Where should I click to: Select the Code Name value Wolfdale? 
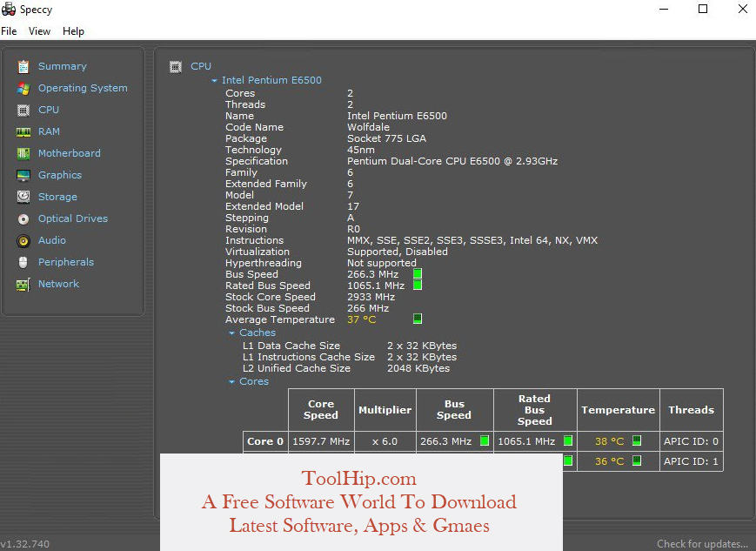[x=368, y=127]
